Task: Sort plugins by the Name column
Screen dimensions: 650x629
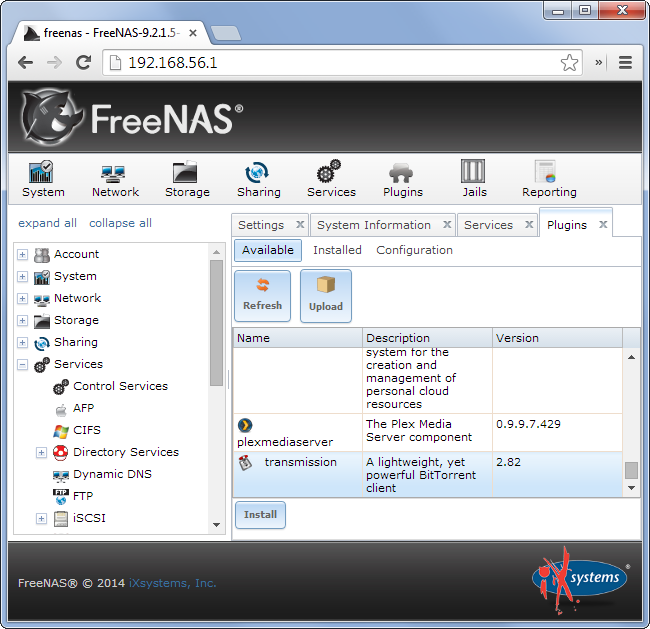Action: [x=298, y=338]
